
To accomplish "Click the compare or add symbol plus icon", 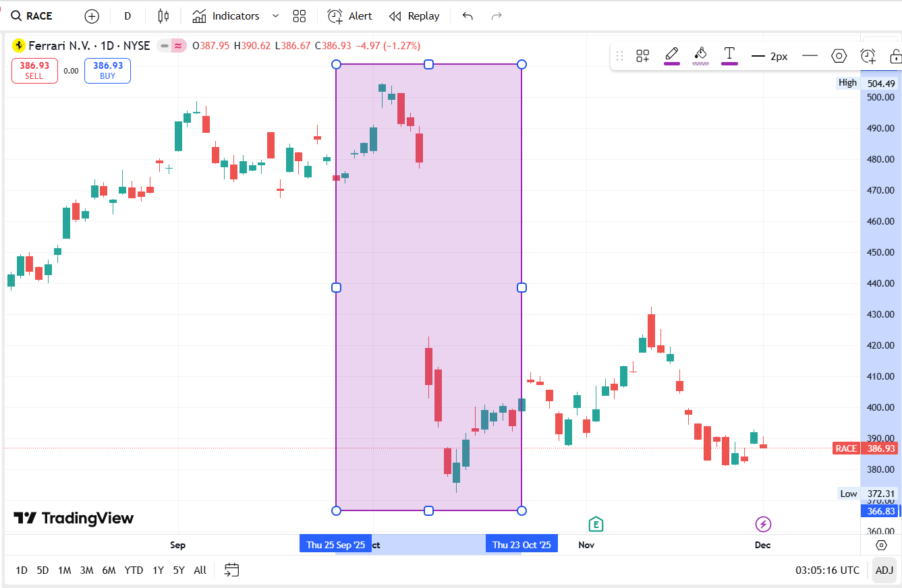I will click(92, 16).
